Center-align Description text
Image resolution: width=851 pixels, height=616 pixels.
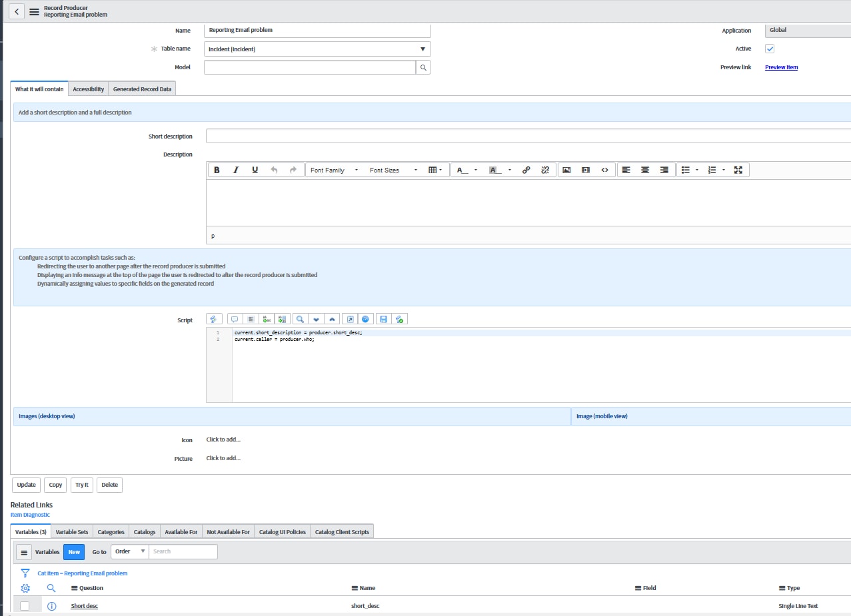pyautogui.click(x=645, y=170)
